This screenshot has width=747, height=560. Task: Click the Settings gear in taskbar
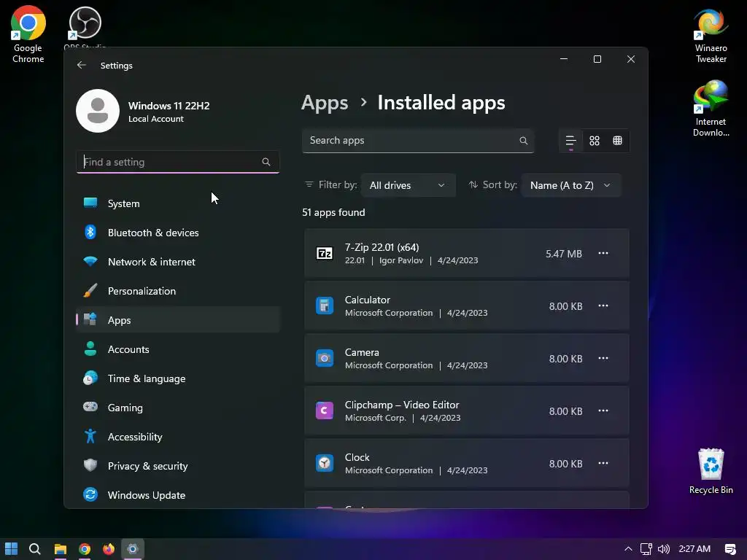[133, 549]
